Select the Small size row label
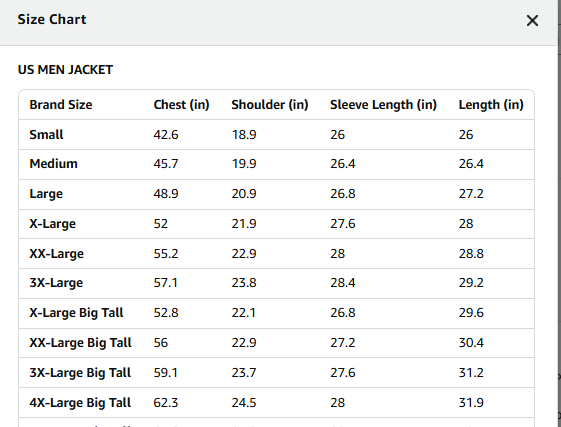 tap(46, 135)
